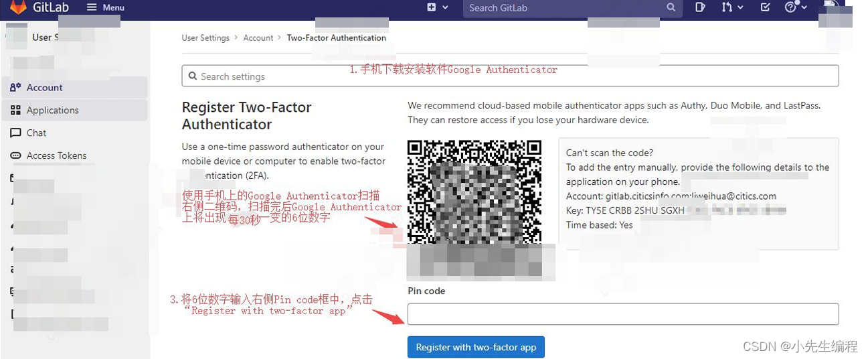Click the magnifier icon in Search GitLab
Image resolution: width=868 pixels, height=359 pixels.
pyautogui.click(x=671, y=8)
